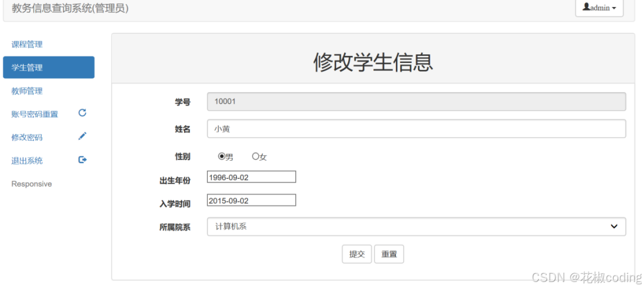Select the 女 radio button
Viewport: 644px width, 289px height.
[255, 156]
